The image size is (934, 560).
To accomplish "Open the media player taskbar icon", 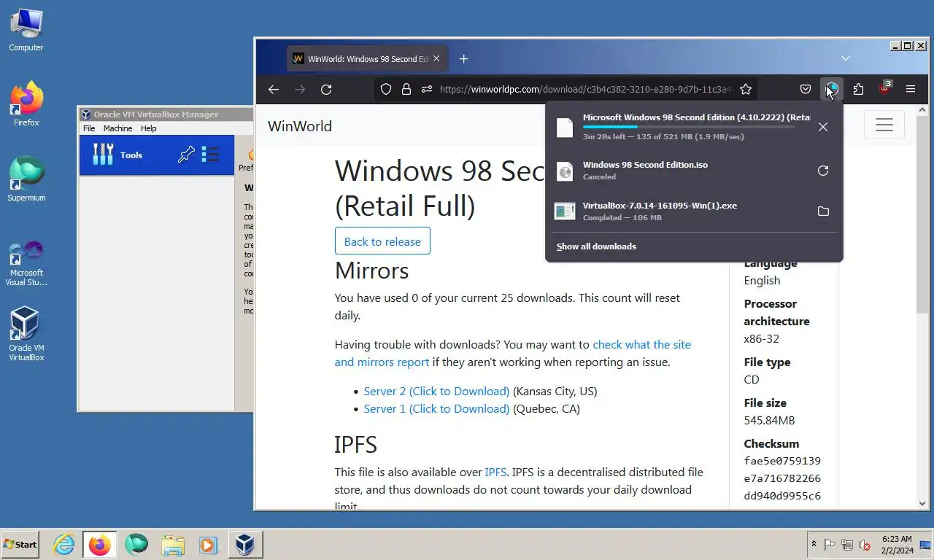I will (208, 544).
